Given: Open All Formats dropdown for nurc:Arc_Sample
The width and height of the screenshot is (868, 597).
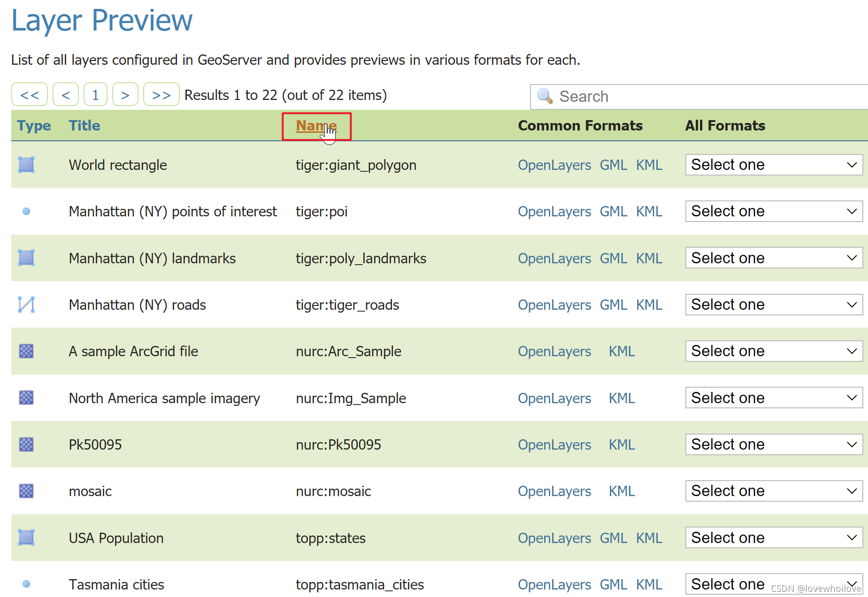Looking at the screenshot, I should (774, 351).
